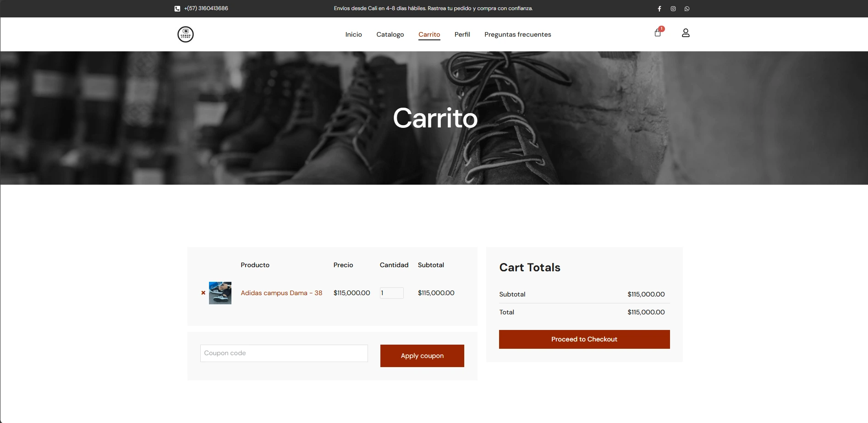Remove Adidas campus Dama with the X icon
This screenshot has height=423, width=868.
(x=203, y=293)
